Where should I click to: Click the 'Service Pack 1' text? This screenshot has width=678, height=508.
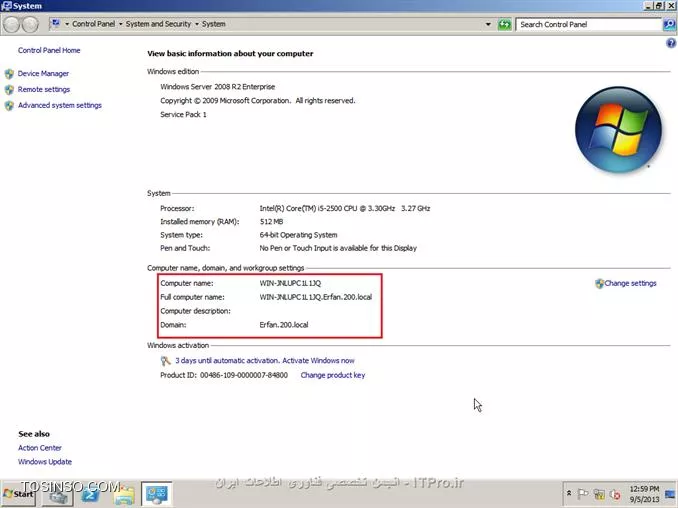183,115
